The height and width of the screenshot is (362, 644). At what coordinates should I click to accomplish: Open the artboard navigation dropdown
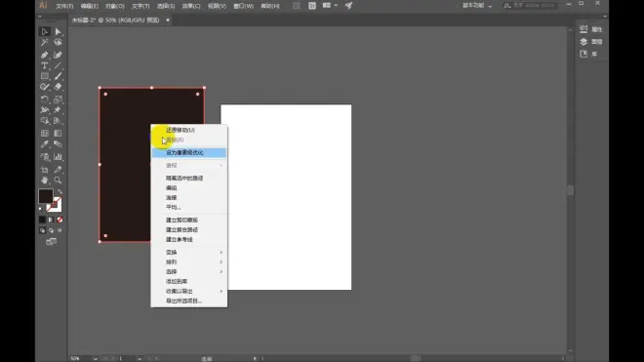[140, 359]
